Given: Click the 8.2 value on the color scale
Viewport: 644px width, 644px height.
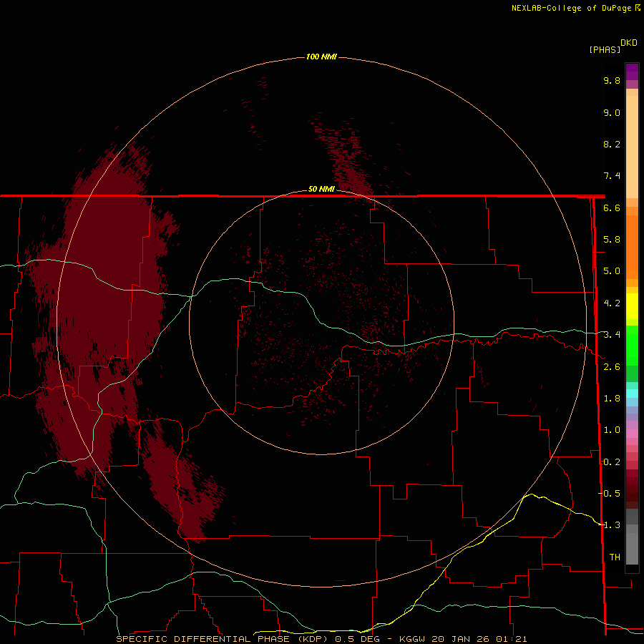Looking at the screenshot, I should click(x=612, y=144).
